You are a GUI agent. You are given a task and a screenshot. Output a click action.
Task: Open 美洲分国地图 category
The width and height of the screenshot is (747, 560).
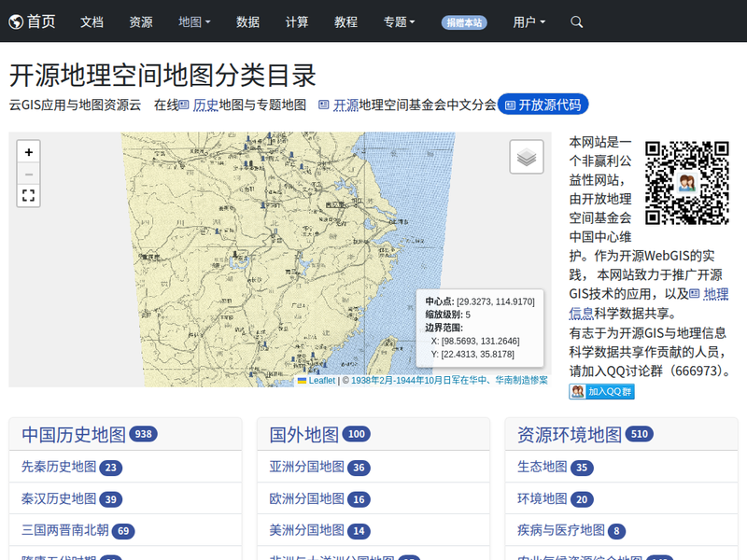coord(307,530)
